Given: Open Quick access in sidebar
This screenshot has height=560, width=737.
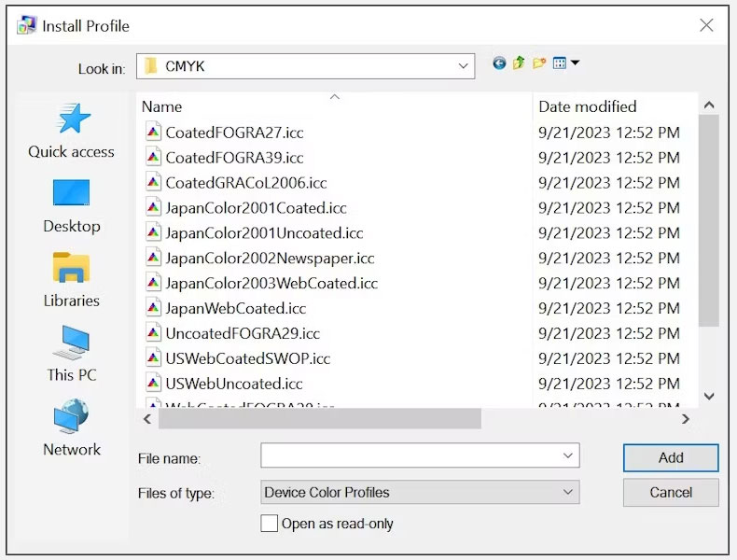Looking at the screenshot, I should point(72,132).
